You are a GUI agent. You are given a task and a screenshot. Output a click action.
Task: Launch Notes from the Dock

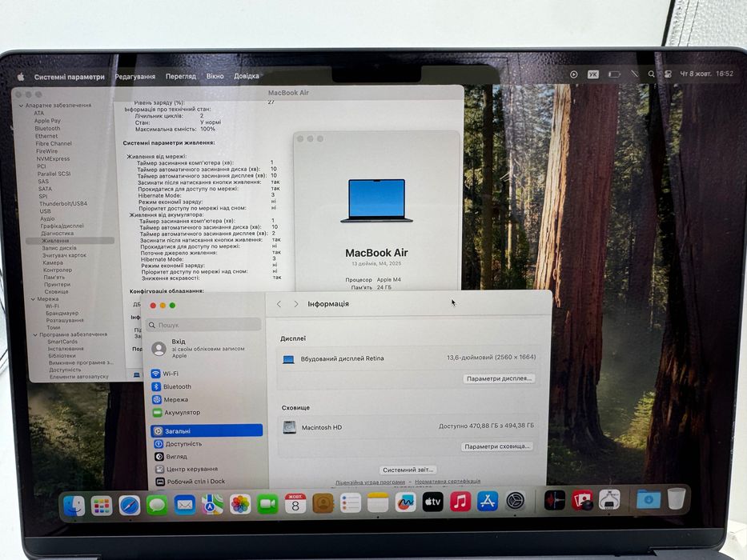(x=378, y=502)
